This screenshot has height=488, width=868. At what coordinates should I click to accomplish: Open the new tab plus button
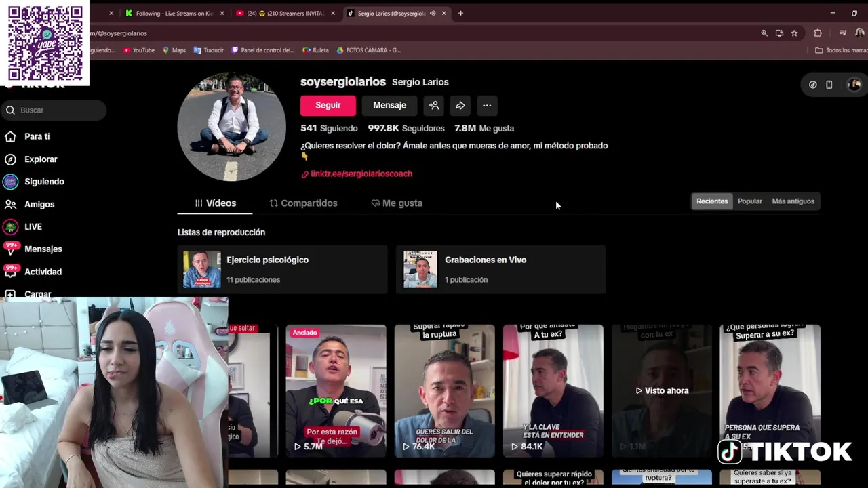pyautogui.click(x=460, y=13)
